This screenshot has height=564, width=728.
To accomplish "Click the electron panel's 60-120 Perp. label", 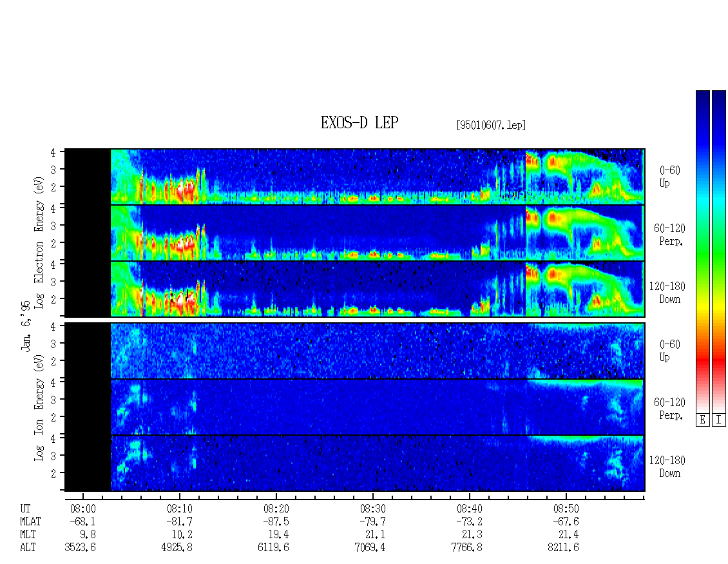I will [x=669, y=235].
